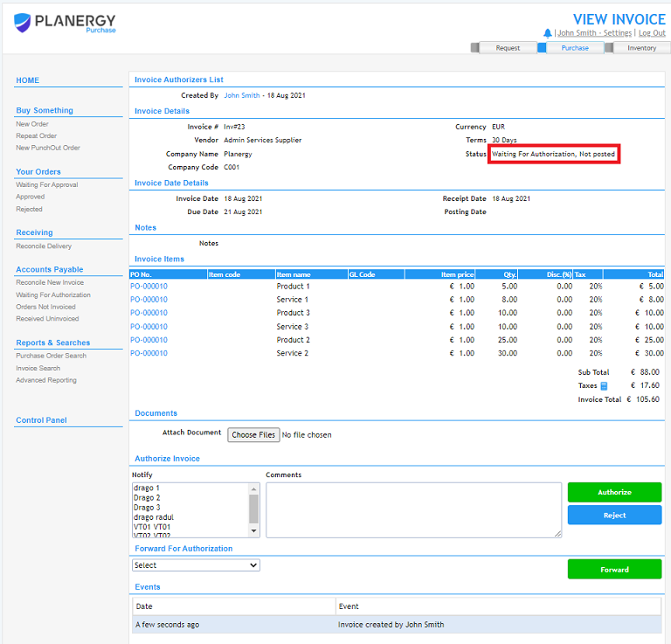Open Waiting For Approval orders
This screenshot has width=671, height=644.
pos(47,185)
